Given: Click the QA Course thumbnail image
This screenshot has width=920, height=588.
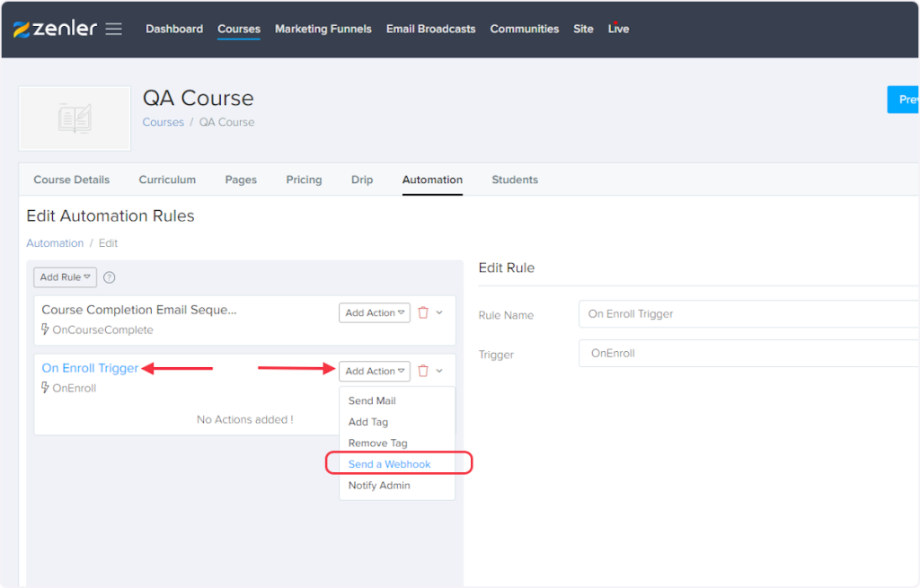Looking at the screenshot, I should 75,118.
